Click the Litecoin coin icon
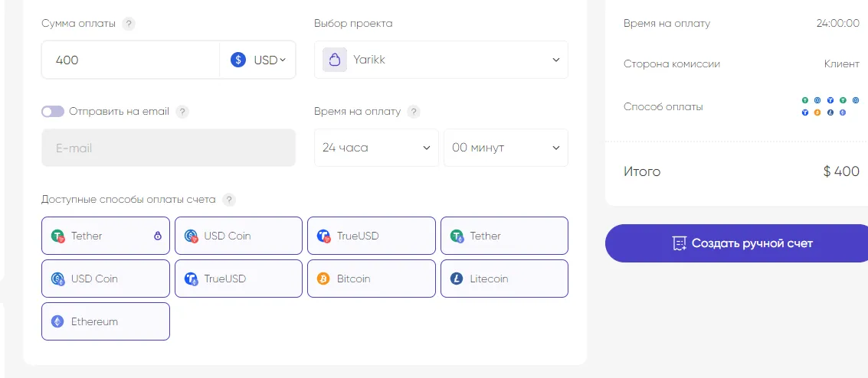 coord(457,279)
